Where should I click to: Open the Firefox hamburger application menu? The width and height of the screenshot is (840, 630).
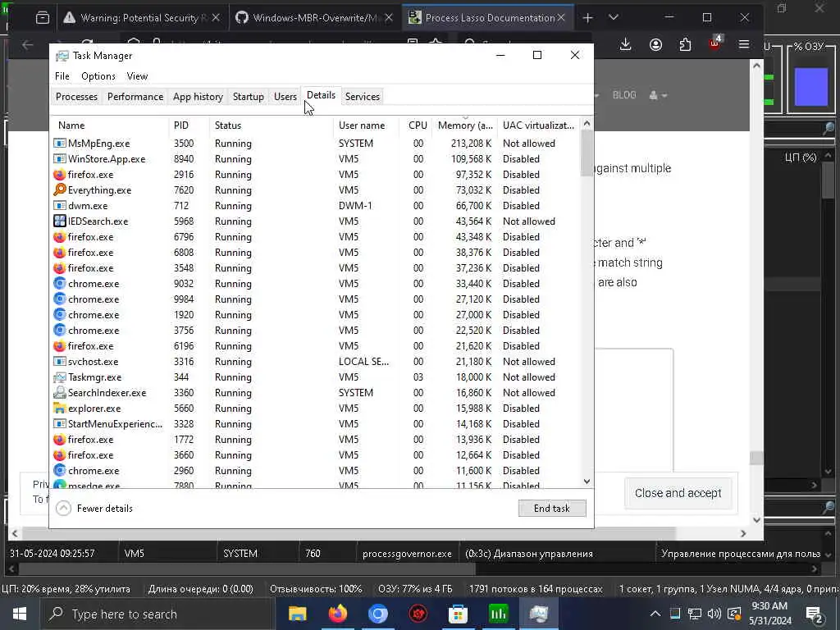tap(743, 44)
